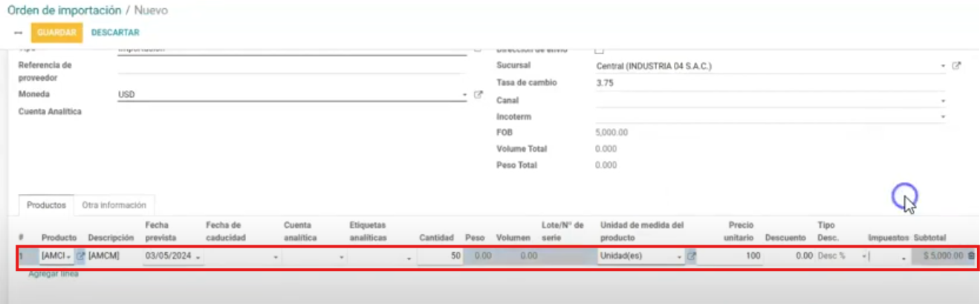The height and width of the screenshot is (304, 980).
Task: Open external link beside product AMCM
Action: click(80, 256)
